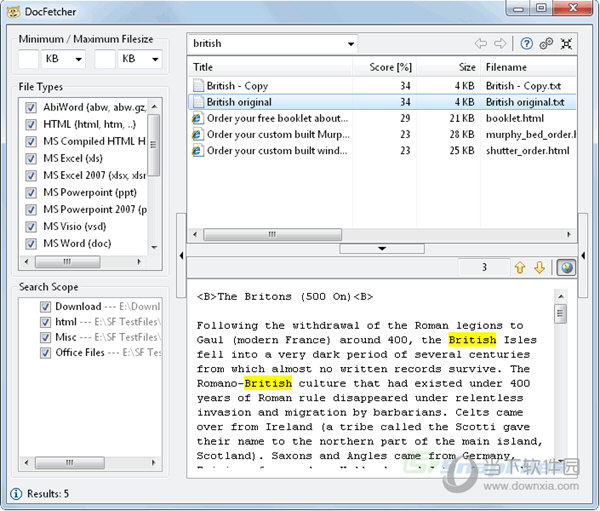The width and height of the screenshot is (600, 511).
Task: Select the Order your custom built wind... result
Action: [277, 150]
